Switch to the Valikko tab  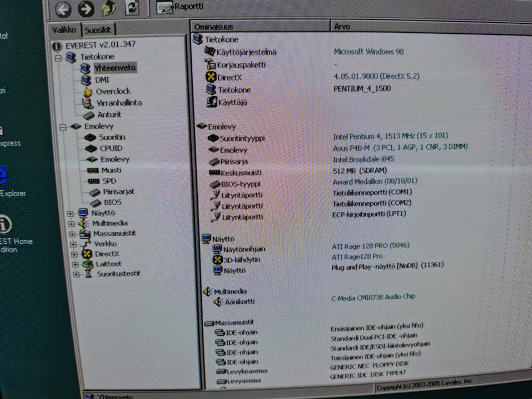coord(64,30)
